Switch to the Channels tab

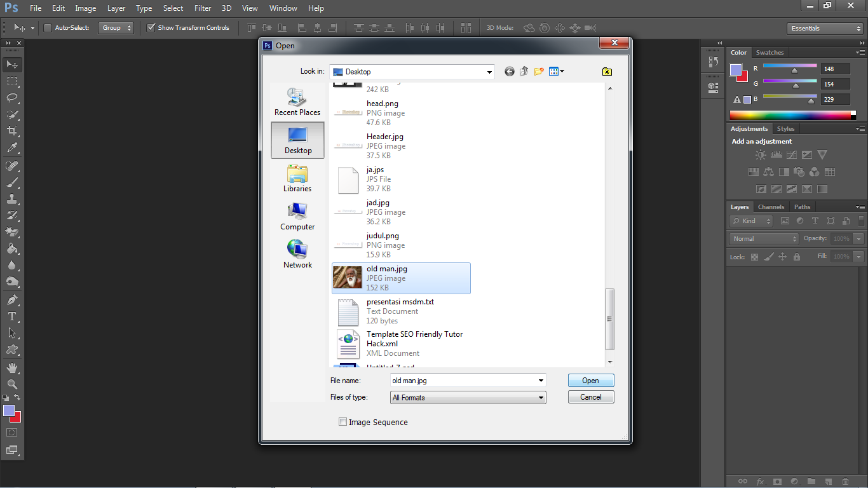click(771, 207)
